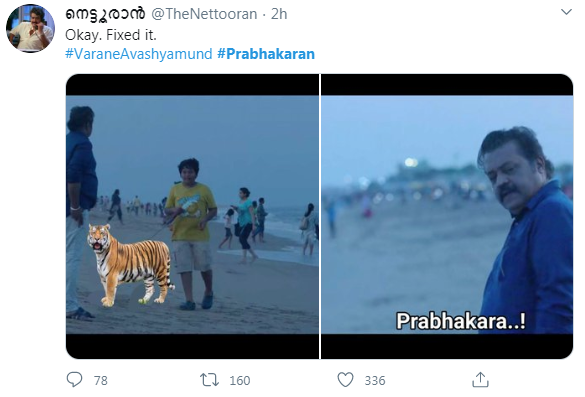Click the 78 replies count
The height and width of the screenshot is (397, 585).
click(x=101, y=381)
